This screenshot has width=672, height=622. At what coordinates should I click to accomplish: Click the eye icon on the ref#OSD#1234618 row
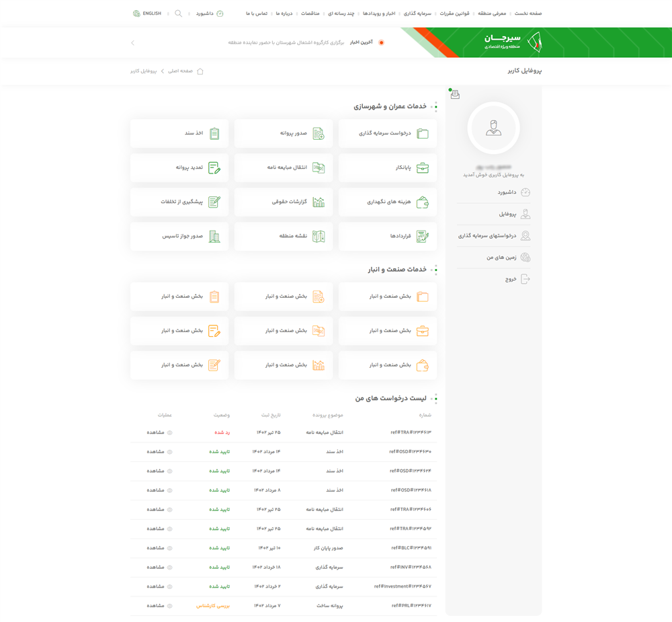click(170, 490)
